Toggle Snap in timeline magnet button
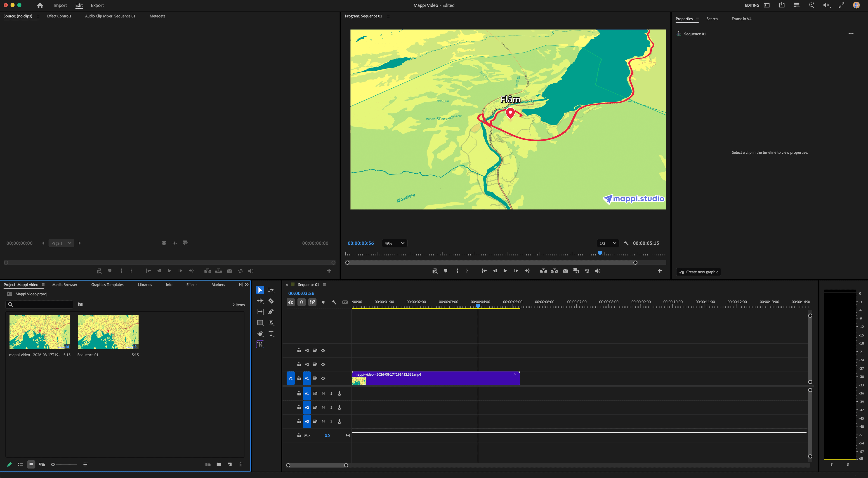 coord(301,302)
